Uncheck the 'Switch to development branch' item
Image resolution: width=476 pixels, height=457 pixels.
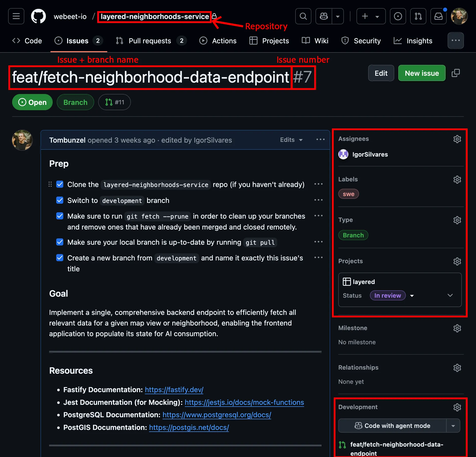(60, 200)
